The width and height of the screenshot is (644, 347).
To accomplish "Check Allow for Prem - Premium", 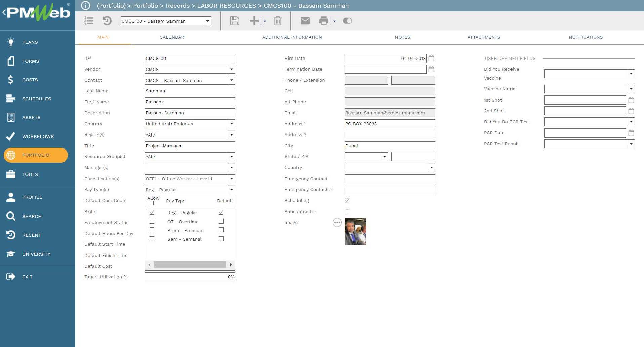I will point(152,230).
